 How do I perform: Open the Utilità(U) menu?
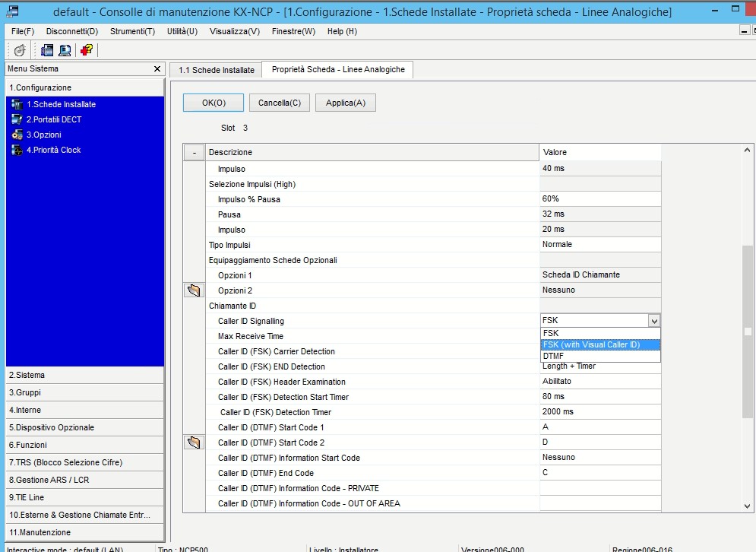[x=182, y=31]
